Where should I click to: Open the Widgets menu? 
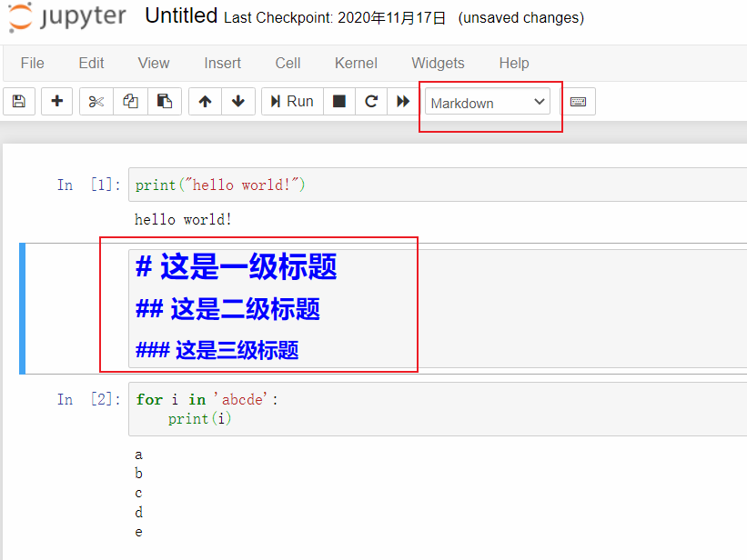[438, 63]
